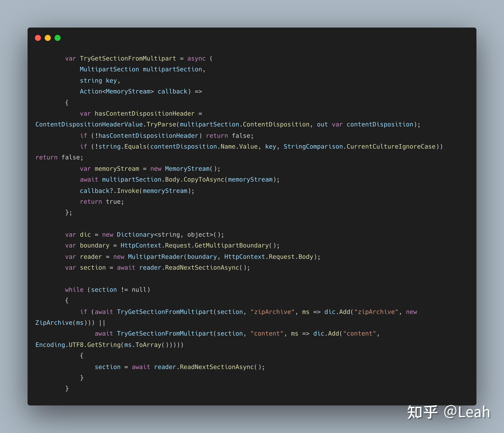Click the "dic.Add("zipArchive", new" call text
Image resolution: width=504 pixels, height=433 pixels.
click(x=371, y=312)
